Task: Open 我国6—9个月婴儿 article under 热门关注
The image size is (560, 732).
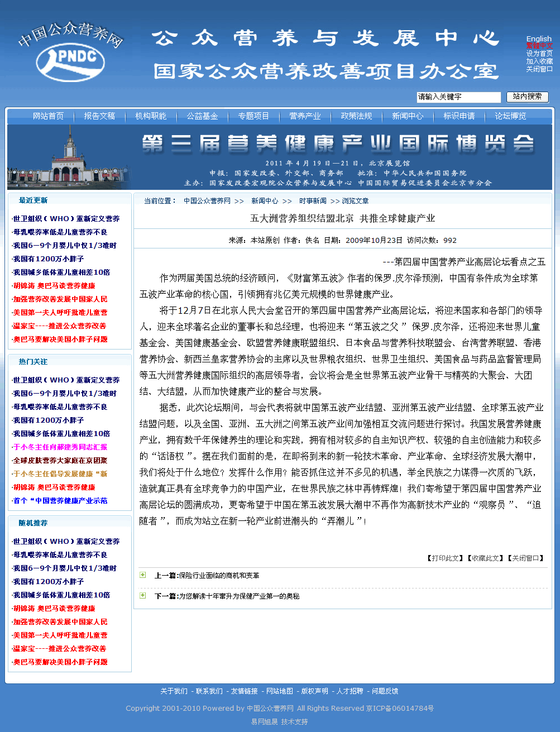Action: click(65, 394)
